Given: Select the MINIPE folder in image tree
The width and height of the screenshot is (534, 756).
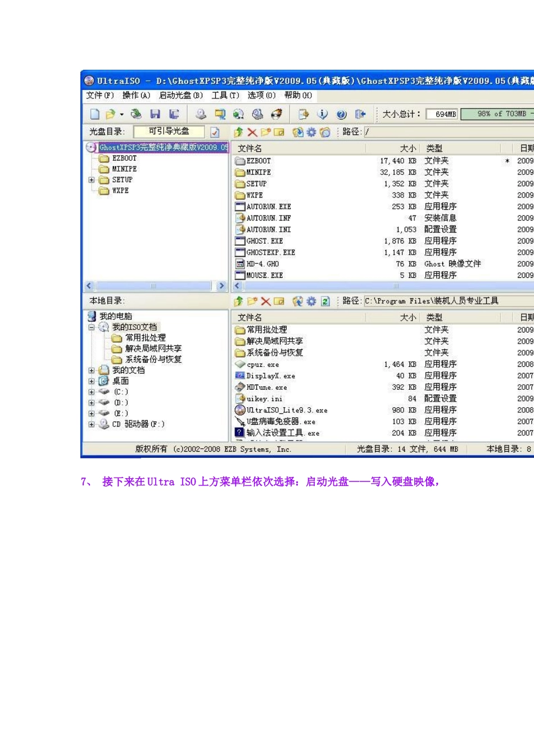Looking at the screenshot, I should click(x=118, y=169).
